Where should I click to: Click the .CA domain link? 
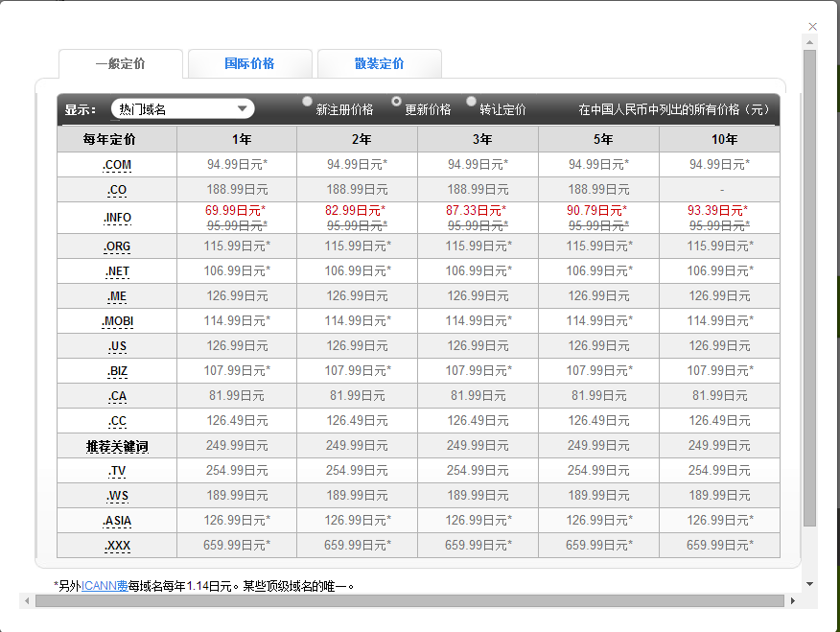point(117,396)
